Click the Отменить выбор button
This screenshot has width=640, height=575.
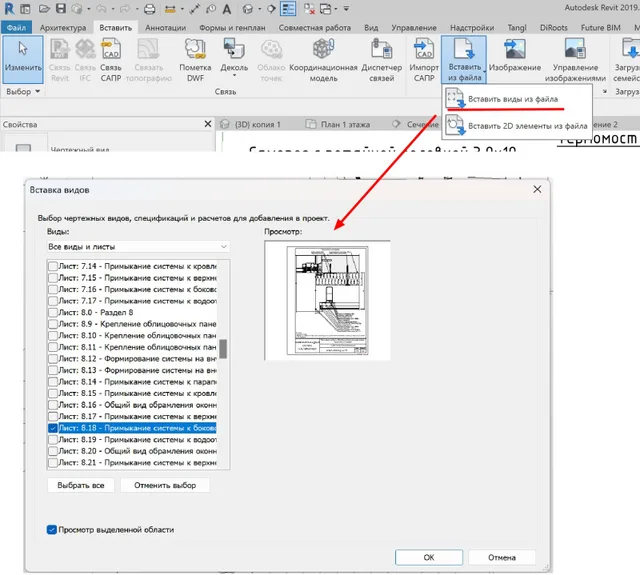click(x=165, y=485)
